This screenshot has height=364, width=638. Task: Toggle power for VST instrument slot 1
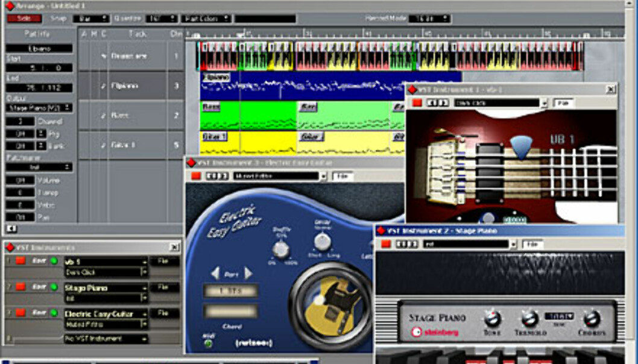coord(21,261)
